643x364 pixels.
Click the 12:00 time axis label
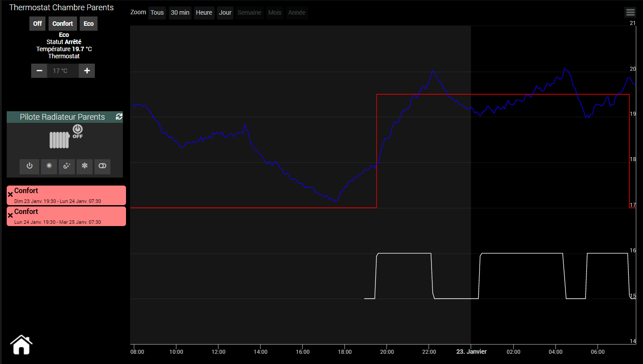(x=218, y=352)
